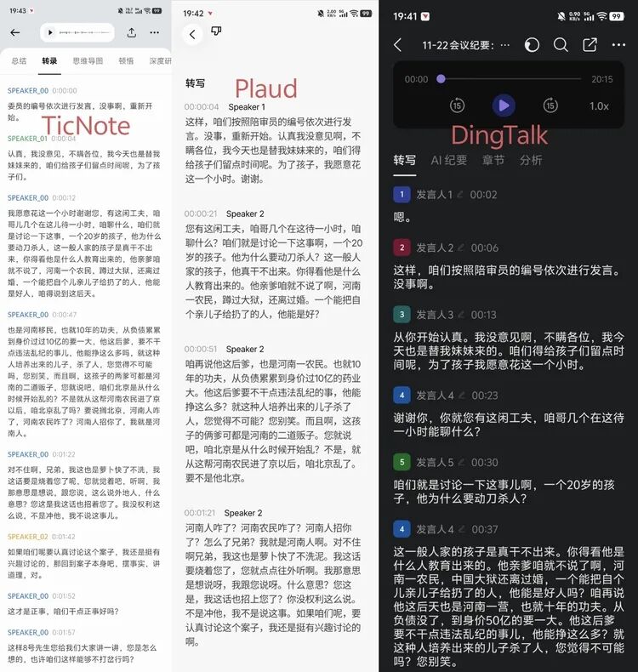Click the DingTalk audio progress slider knob
Viewport: 638px width, 672px height.
[441, 79]
